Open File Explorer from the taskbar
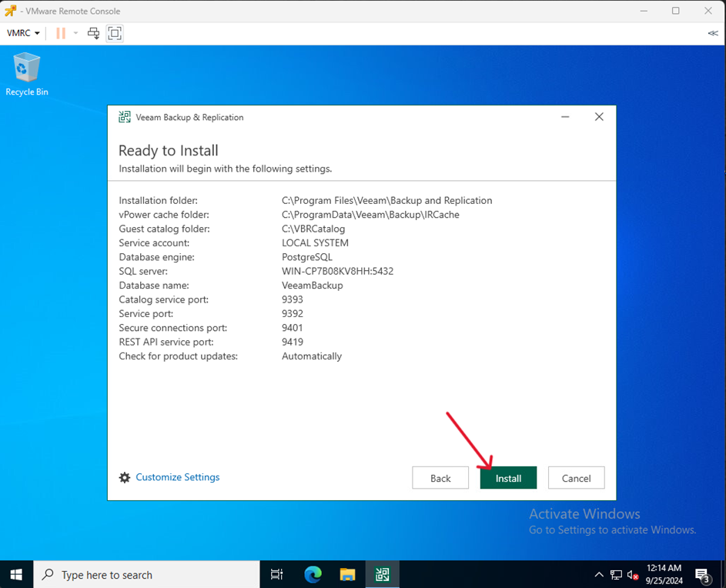This screenshot has width=726, height=588. (x=347, y=574)
